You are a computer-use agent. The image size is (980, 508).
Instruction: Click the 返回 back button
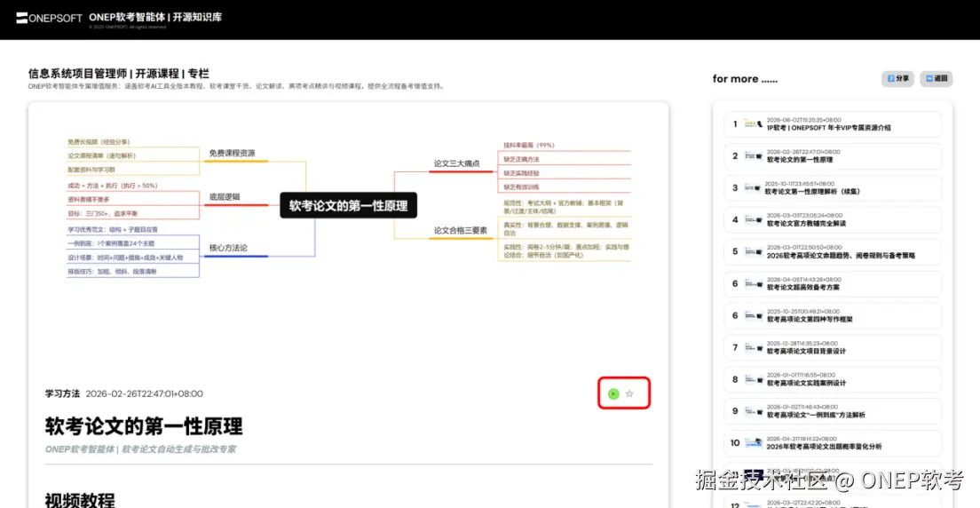[937, 79]
